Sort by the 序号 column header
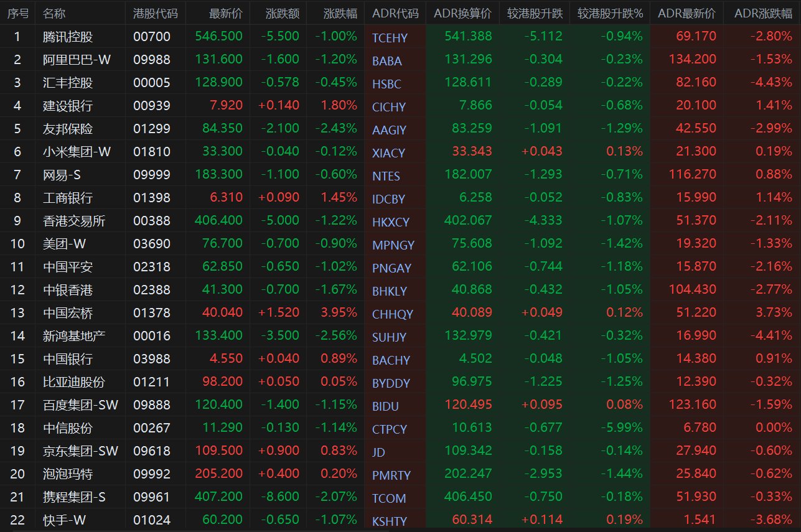The height and width of the screenshot is (532, 801). tap(17, 13)
